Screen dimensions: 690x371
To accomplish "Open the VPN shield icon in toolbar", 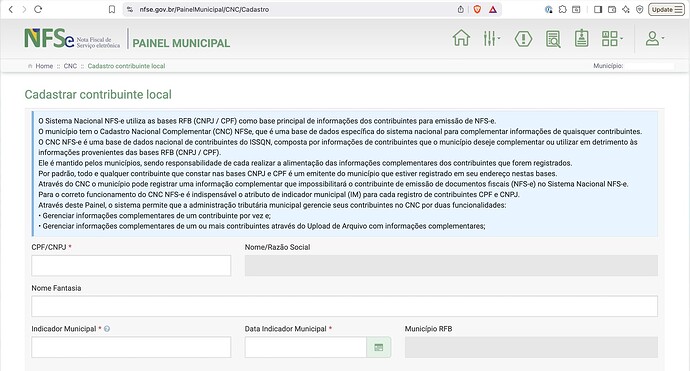I will (640, 9).
